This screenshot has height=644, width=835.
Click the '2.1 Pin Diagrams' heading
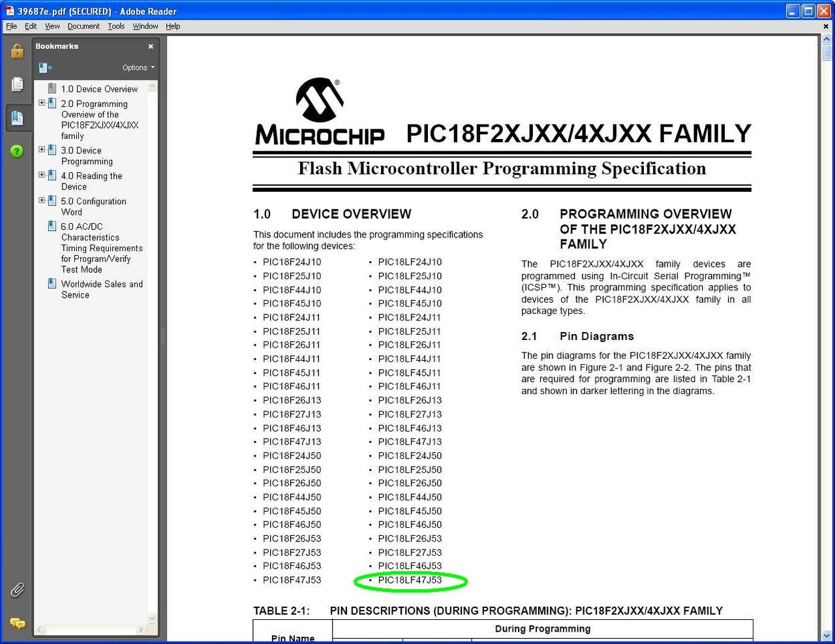(577, 336)
